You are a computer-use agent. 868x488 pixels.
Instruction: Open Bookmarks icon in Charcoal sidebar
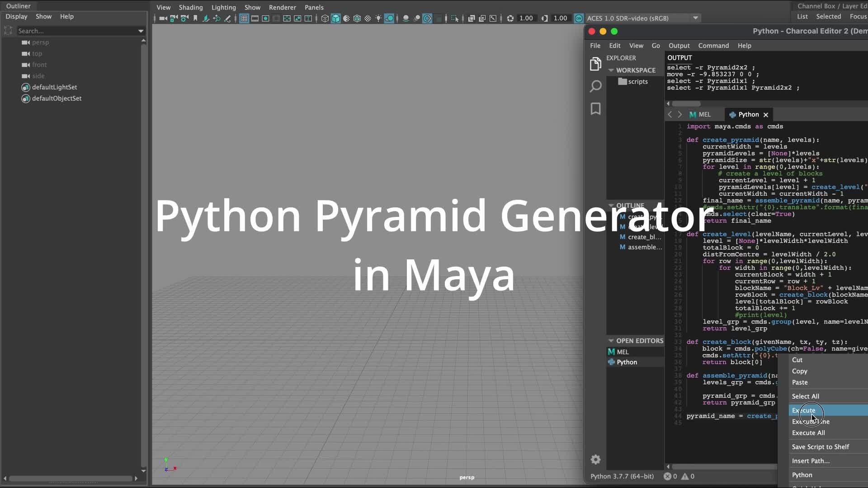[595, 109]
